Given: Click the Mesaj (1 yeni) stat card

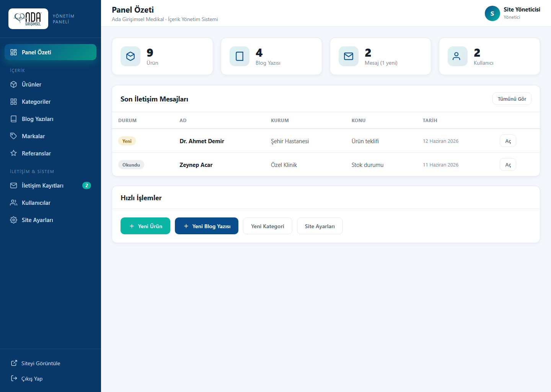Looking at the screenshot, I should click(380, 56).
